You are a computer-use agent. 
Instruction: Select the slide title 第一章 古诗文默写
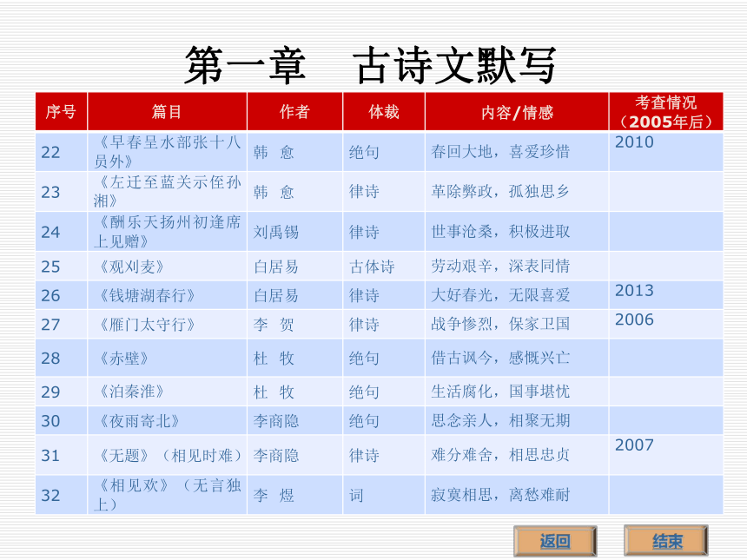click(x=370, y=65)
